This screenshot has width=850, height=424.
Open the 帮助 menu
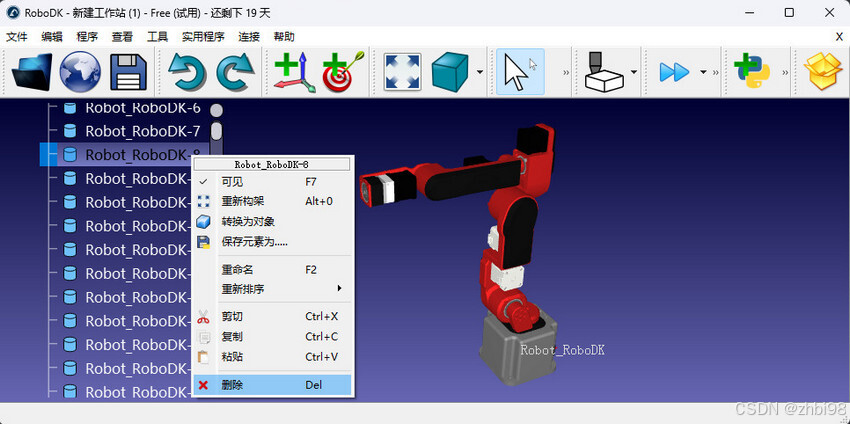[284, 37]
